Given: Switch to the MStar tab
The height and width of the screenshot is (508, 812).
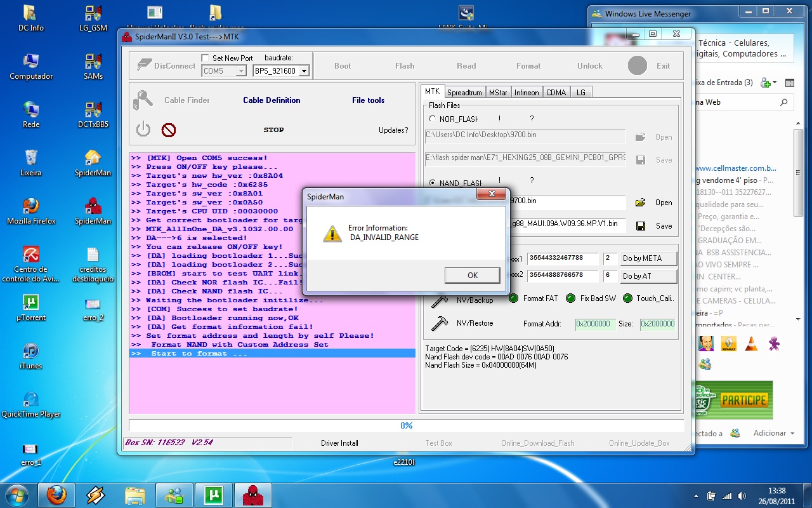Looking at the screenshot, I should point(498,93).
